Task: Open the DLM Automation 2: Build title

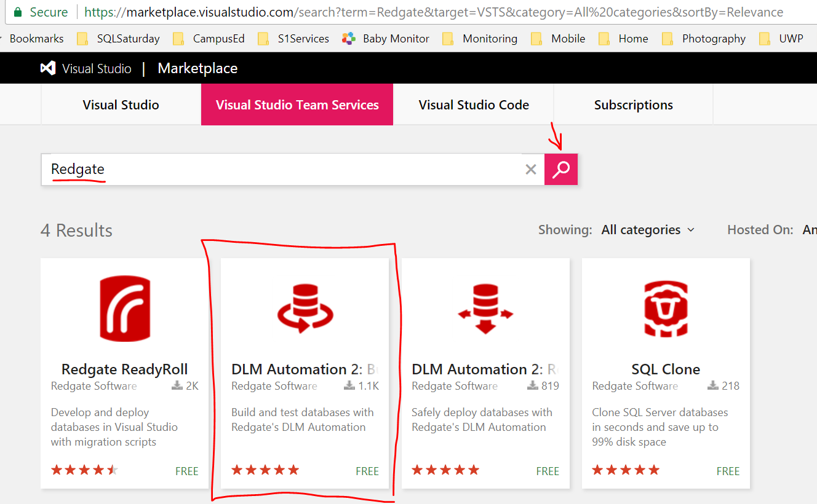Action: 305,369
